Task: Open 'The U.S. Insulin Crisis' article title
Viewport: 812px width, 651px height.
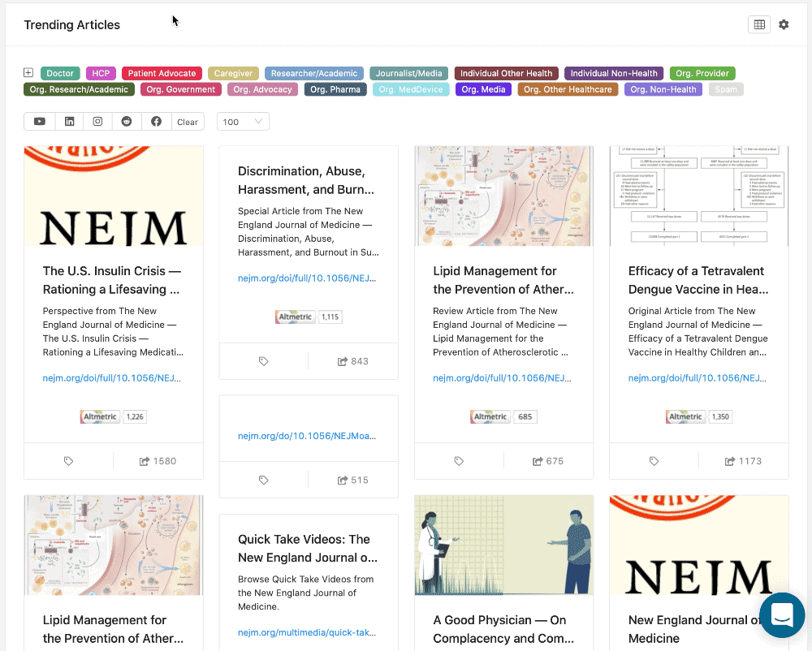Action: coord(112,280)
